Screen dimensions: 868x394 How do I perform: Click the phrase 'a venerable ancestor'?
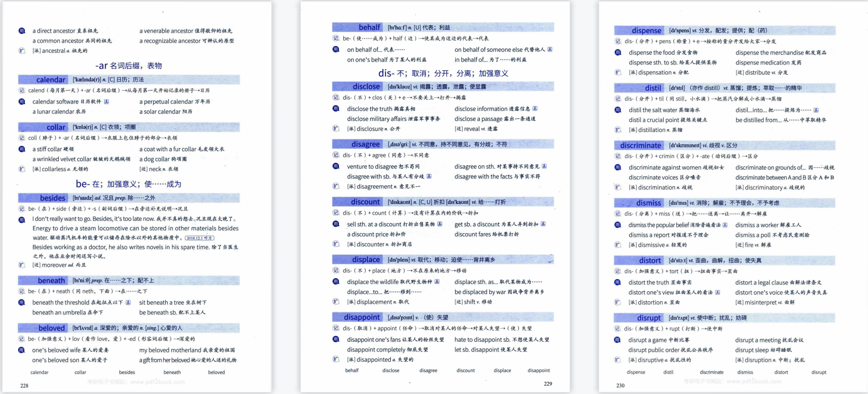(166, 31)
